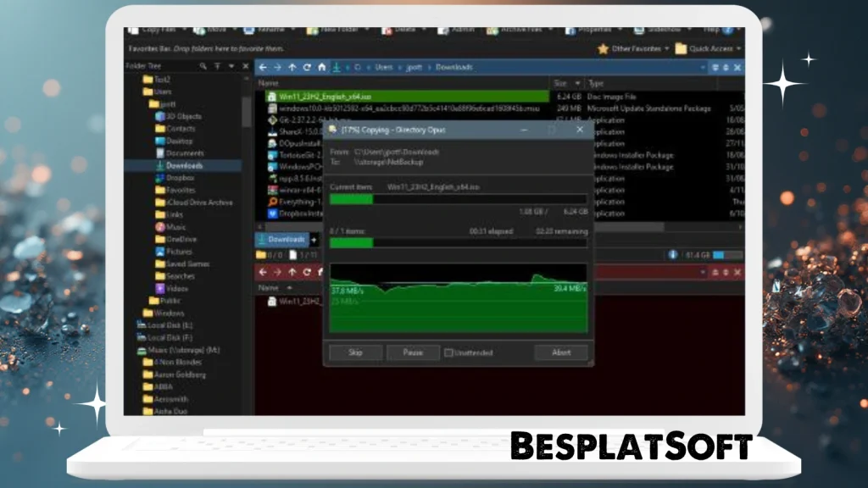Image resolution: width=868 pixels, height=488 pixels.
Task: Refresh the current folder view
Action: point(307,67)
